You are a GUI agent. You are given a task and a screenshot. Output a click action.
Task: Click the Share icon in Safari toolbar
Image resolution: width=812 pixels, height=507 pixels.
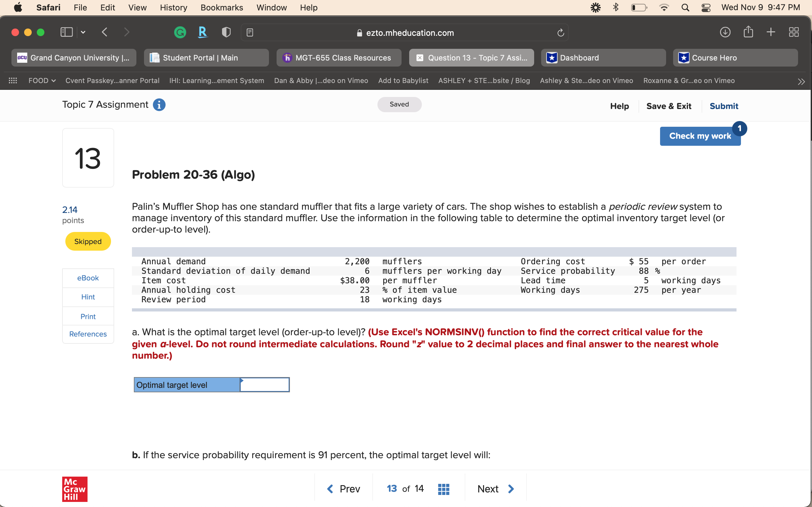pyautogui.click(x=748, y=32)
